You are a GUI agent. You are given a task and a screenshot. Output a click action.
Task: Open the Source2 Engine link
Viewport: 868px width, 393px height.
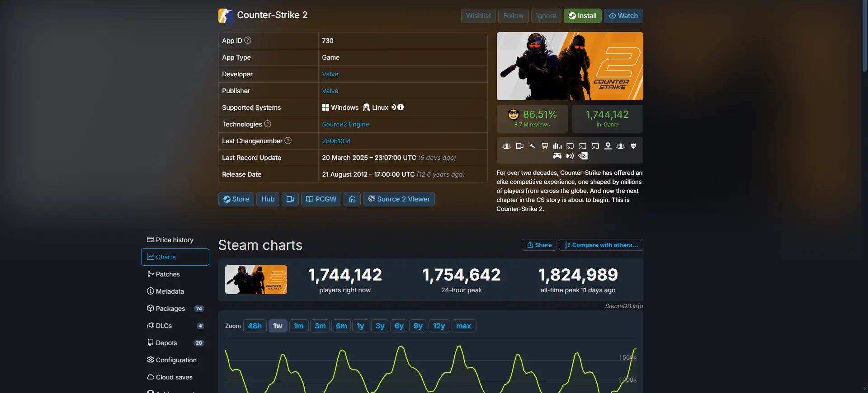(x=345, y=124)
